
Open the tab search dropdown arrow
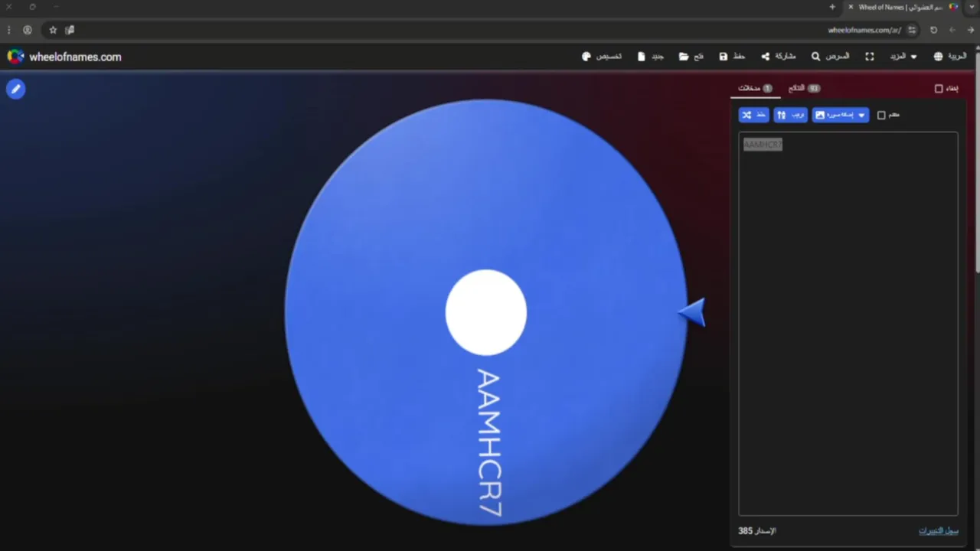pos(971,7)
